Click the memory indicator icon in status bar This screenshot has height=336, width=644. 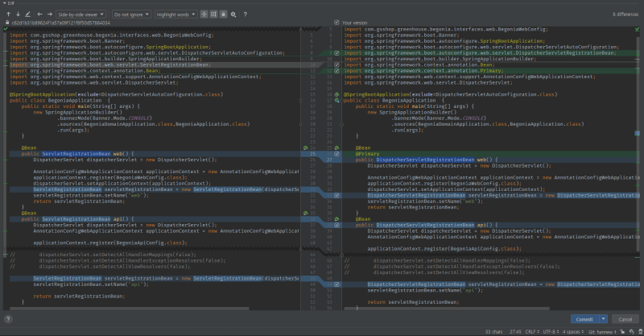click(640, 331)
